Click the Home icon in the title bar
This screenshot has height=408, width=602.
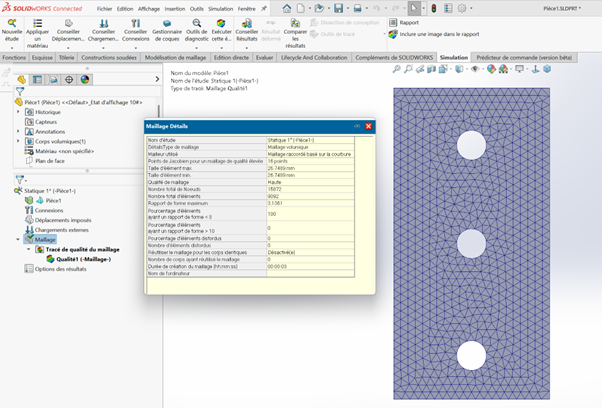pyautogui.click(x=287, y=8)
